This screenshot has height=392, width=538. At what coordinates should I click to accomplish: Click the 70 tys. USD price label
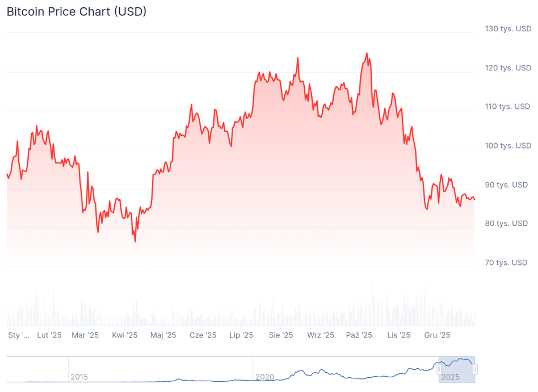pyautogui.click(x=506, y=263)
